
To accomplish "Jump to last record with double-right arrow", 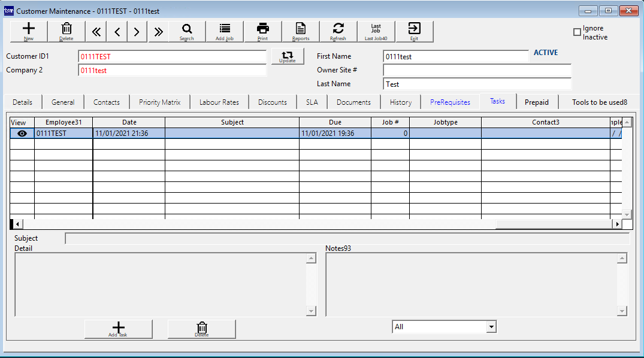I will coord(158,32).
